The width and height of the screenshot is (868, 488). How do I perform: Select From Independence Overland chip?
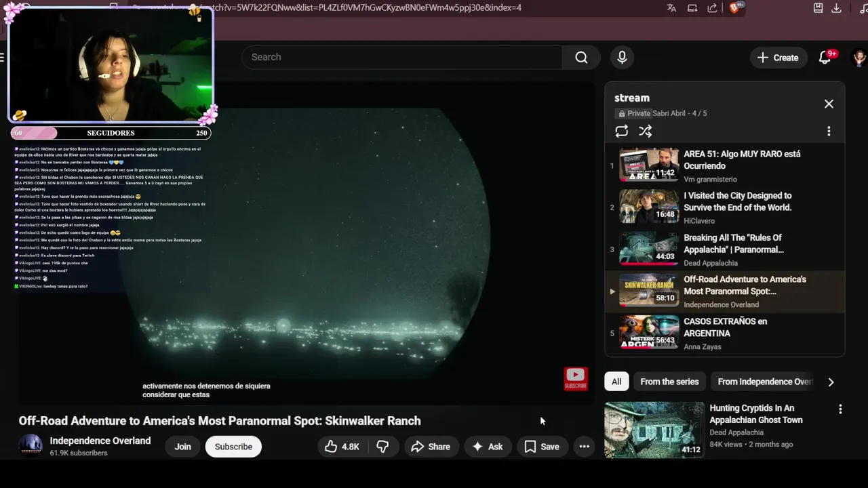(764, 382)
